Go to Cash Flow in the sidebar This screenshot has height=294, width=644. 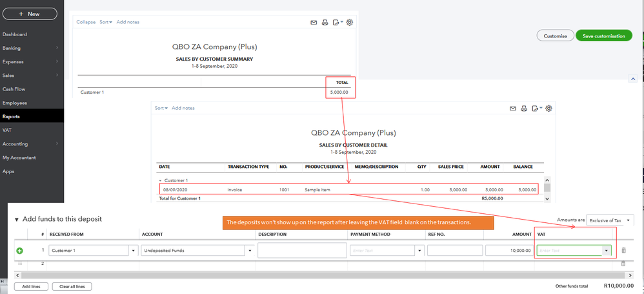14,89
